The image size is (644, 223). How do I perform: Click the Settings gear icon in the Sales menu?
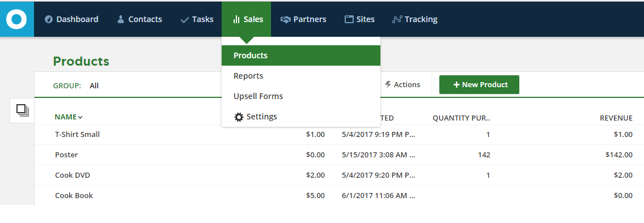pos(239,117)
